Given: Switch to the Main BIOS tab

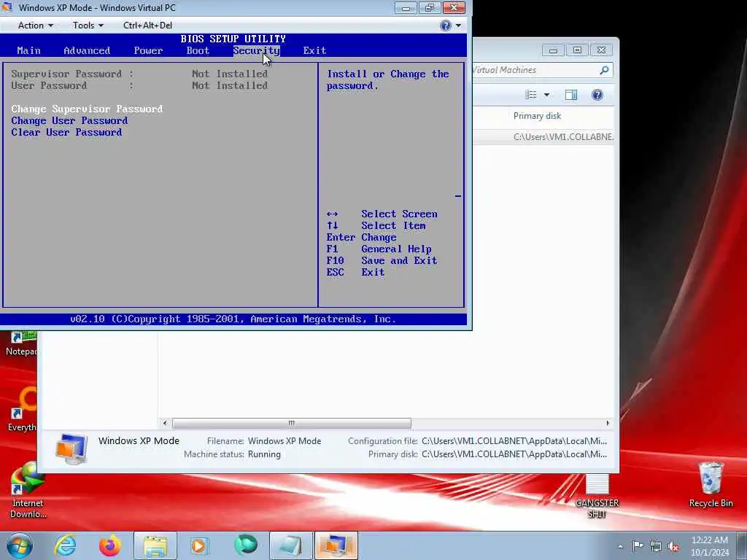Looking at the screenshot, I should [28, 50].
